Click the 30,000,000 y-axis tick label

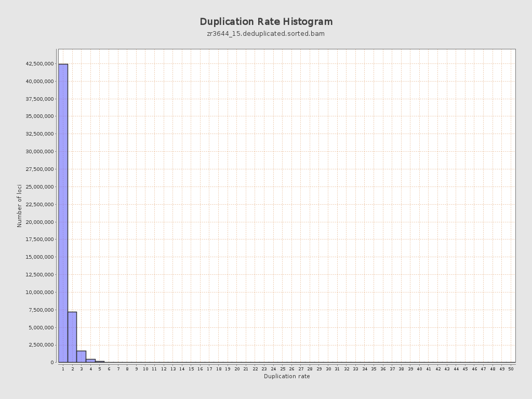coord(39,151)
